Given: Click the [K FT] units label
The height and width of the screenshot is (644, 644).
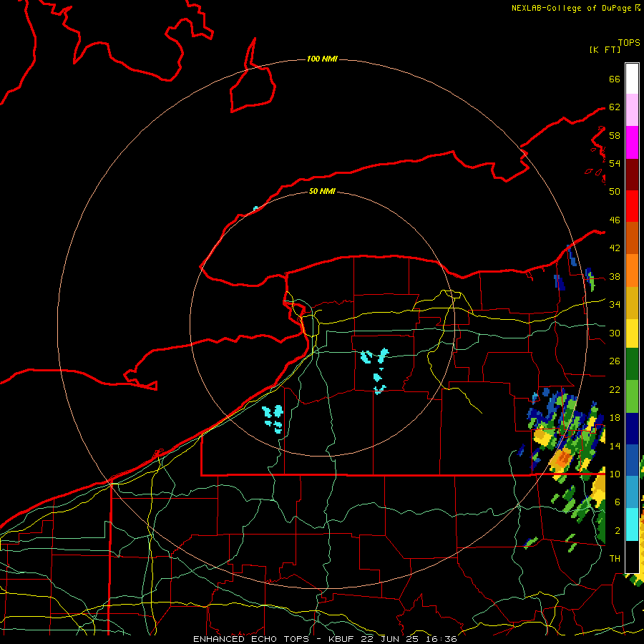Looking at the screenshot, I should tap(605, 50).
